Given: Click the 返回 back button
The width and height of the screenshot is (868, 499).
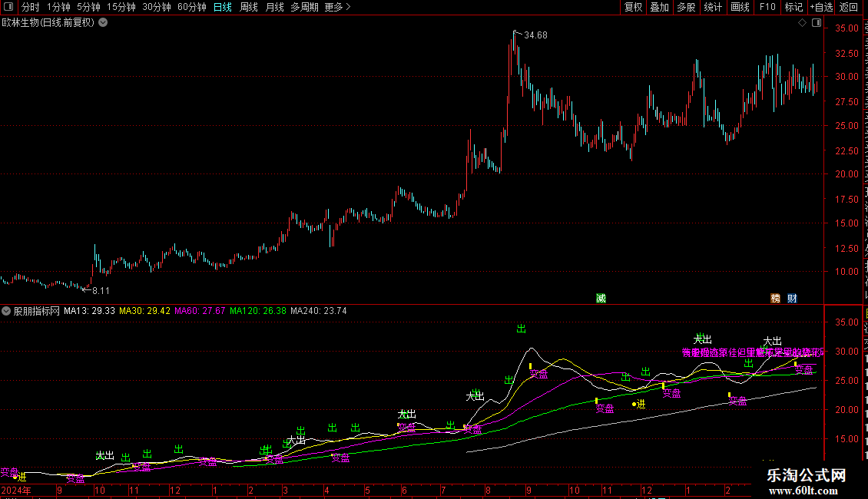Looking at the screenshot, I should coord(849,7).
